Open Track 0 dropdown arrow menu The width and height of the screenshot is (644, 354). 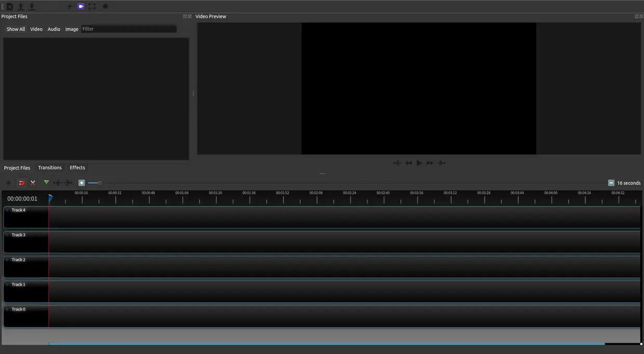(7, 309)
